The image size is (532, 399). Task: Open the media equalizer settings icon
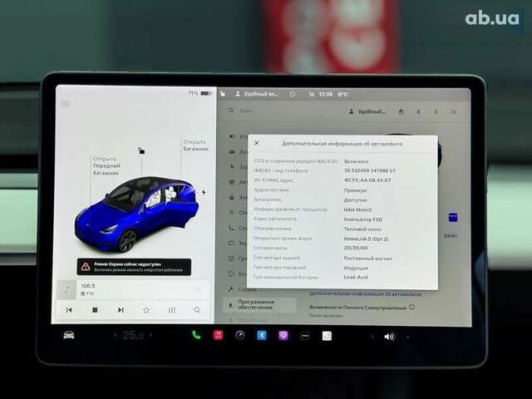172,310
